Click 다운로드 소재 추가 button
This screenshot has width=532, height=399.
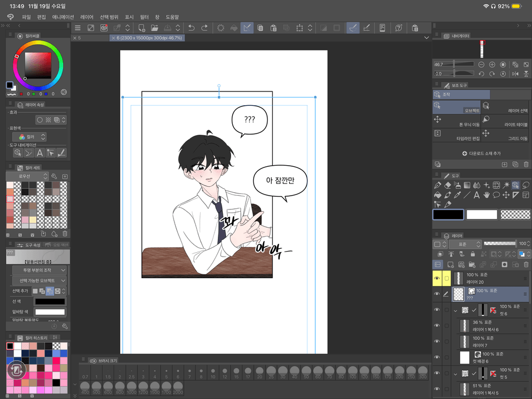482,154
